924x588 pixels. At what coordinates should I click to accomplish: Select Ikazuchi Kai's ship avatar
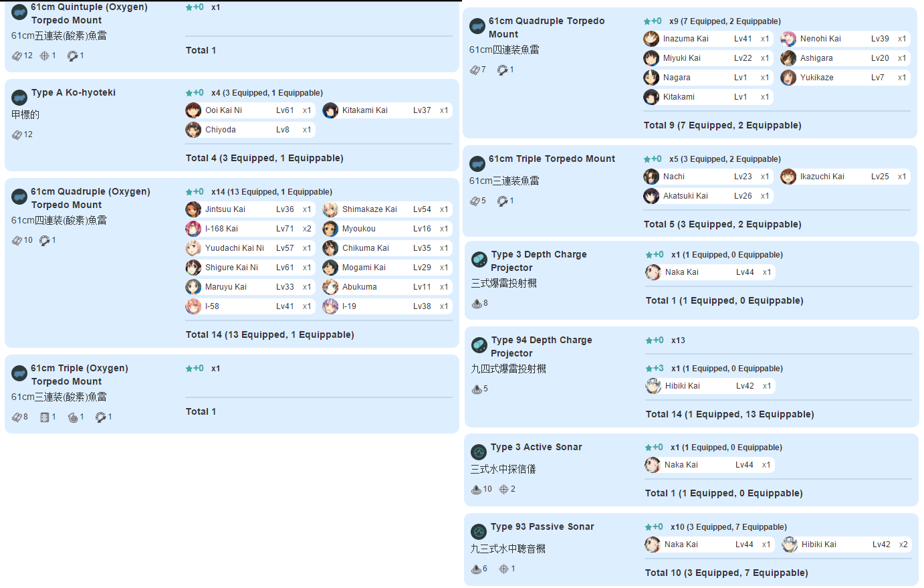[788, 177]
